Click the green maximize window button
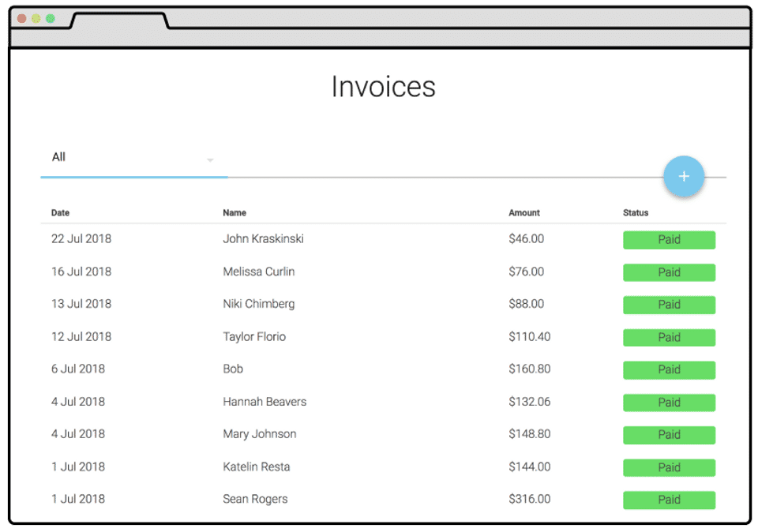Viewport: 758px width, 532px height. click(x=51, y=18)
